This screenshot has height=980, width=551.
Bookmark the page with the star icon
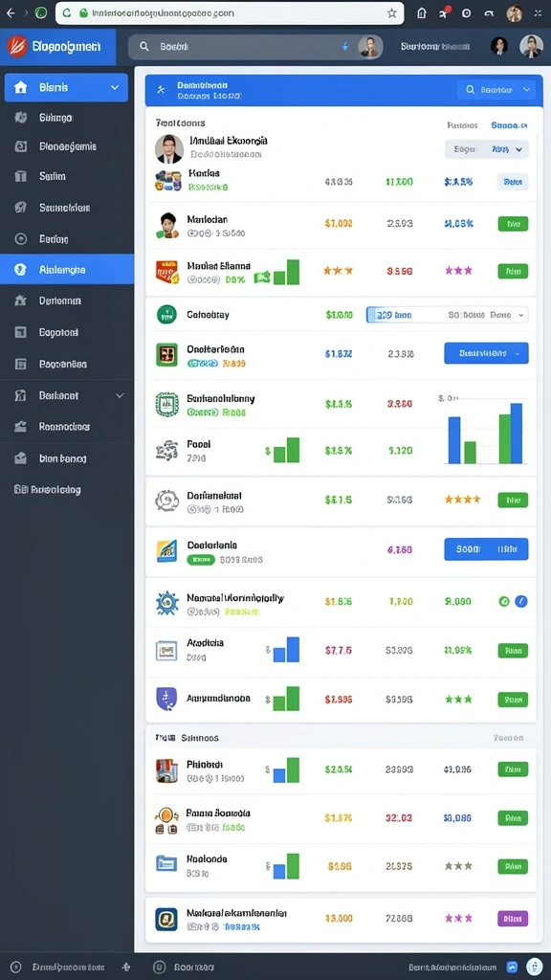pos(391,13)
